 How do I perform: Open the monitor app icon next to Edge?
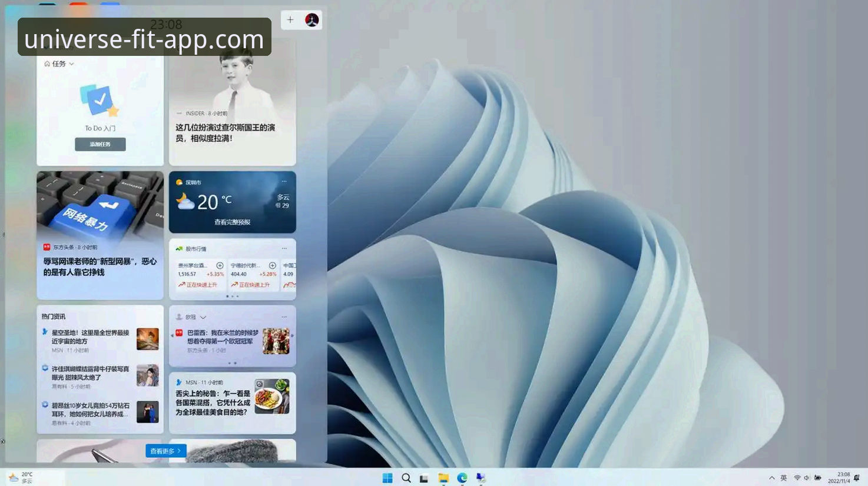(481, 478)
